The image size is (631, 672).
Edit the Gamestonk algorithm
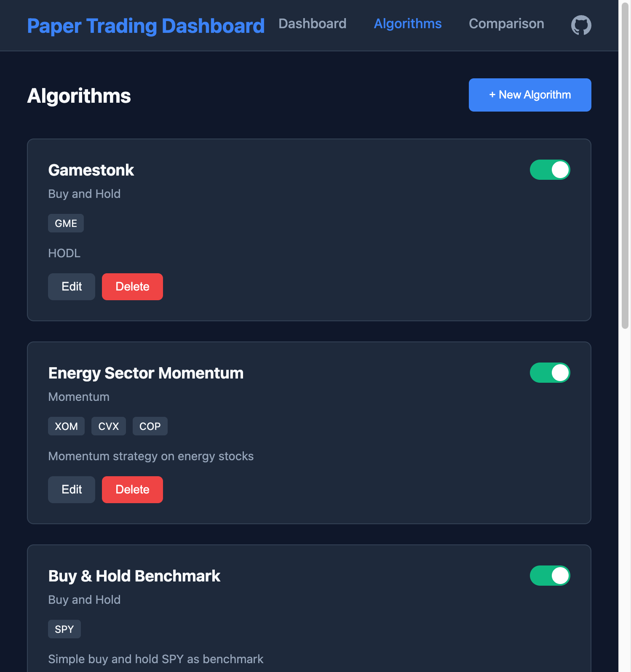(71, 286)
